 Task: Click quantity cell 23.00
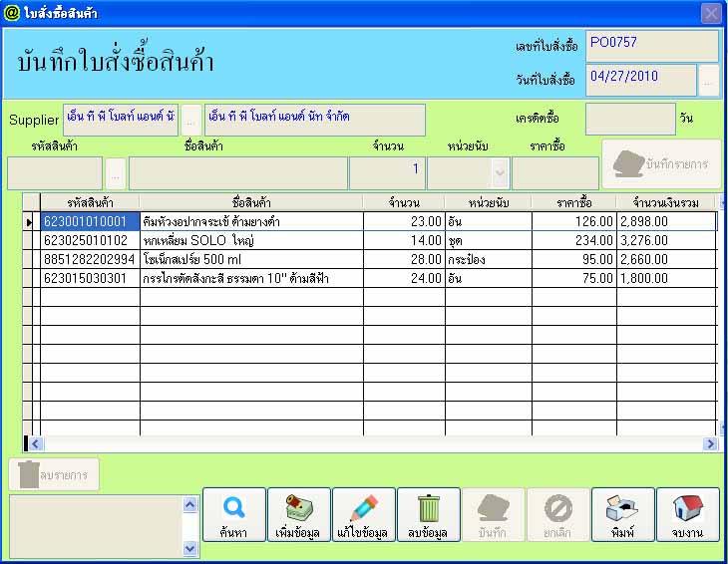coord(404,221)
